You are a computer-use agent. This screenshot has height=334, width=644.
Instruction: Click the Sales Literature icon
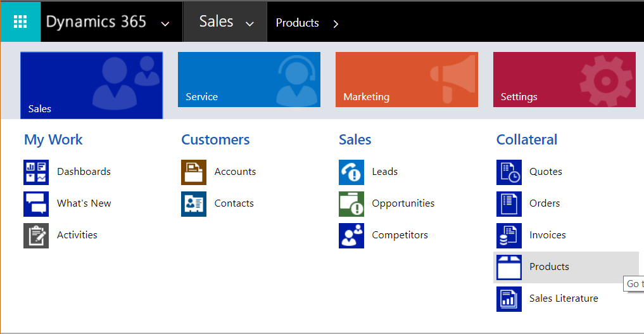(509, 299)
